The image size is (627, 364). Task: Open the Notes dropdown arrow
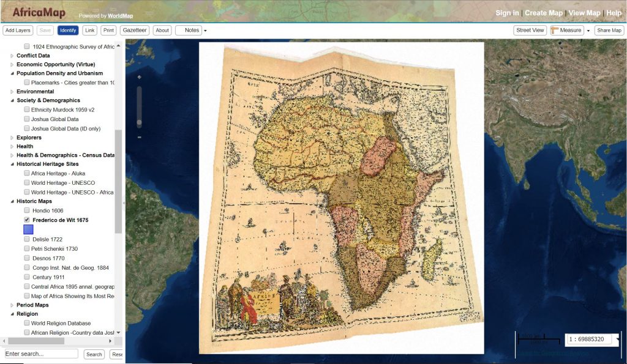tap(205, 31)
